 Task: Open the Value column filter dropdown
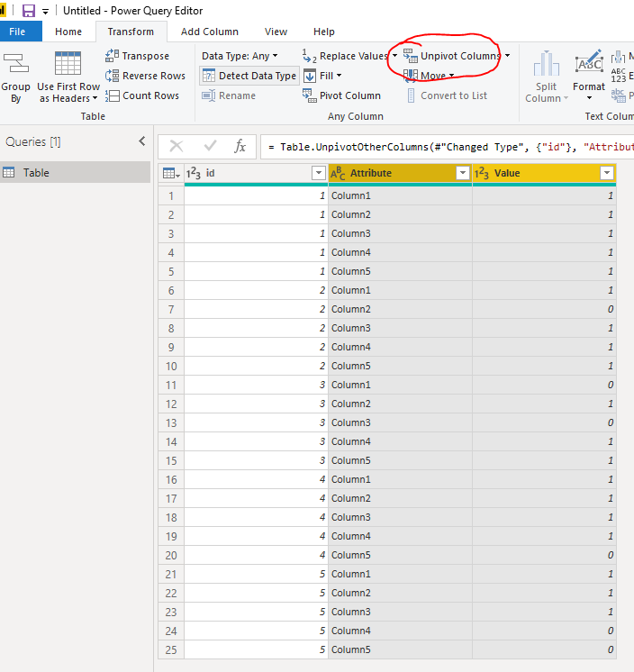click(x=607, y=173)
